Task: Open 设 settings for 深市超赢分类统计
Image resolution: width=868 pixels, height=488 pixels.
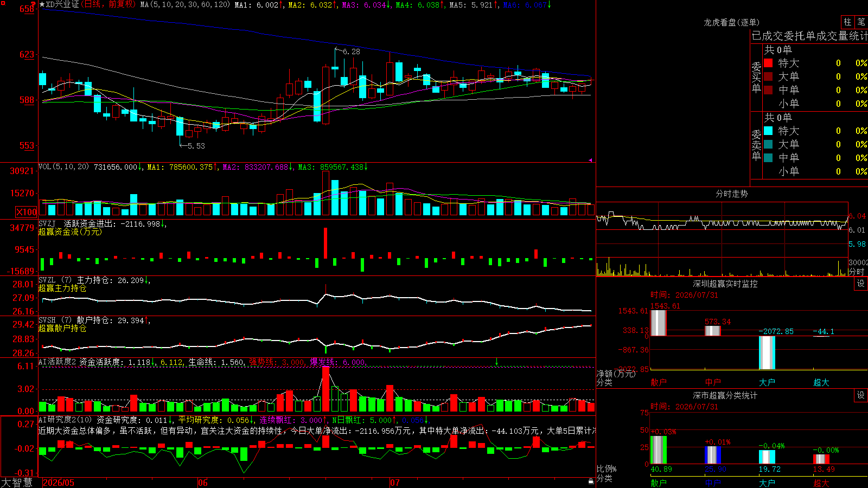Action: (861, 395)
